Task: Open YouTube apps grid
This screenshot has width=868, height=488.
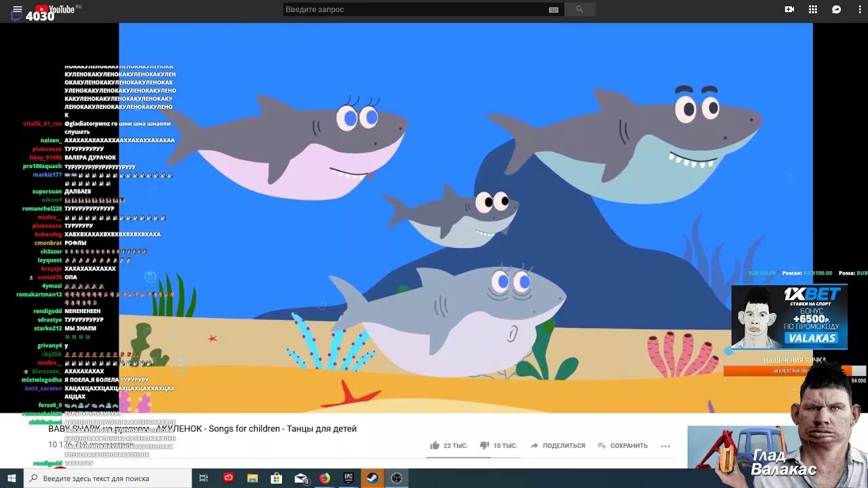Action: point(813,9)
